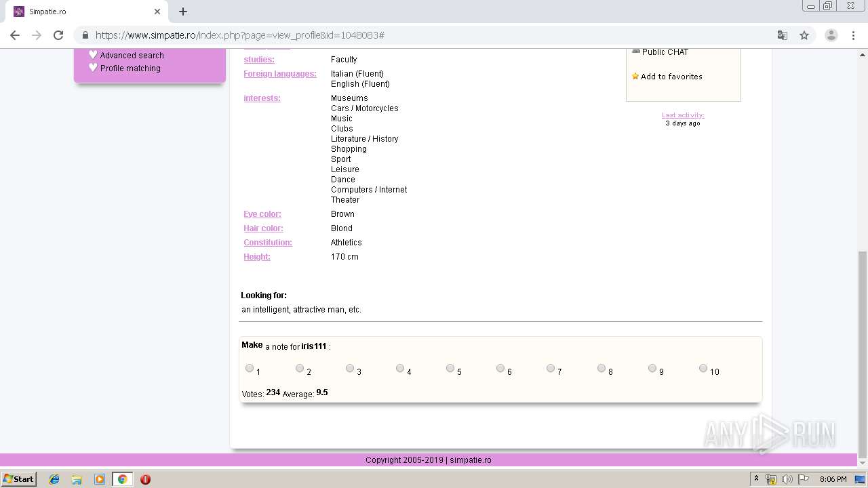The width and height of the screenshot is (868, 488).
Task: Open Public CHAT
Action: click(665, 52)
